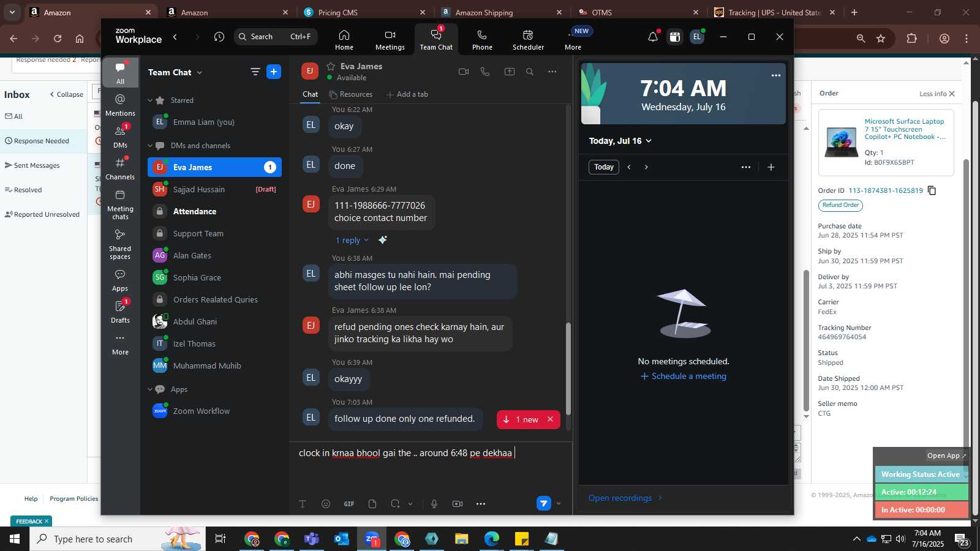Click Add a tab in chat

pyautogui.click(x=407, y=94)
